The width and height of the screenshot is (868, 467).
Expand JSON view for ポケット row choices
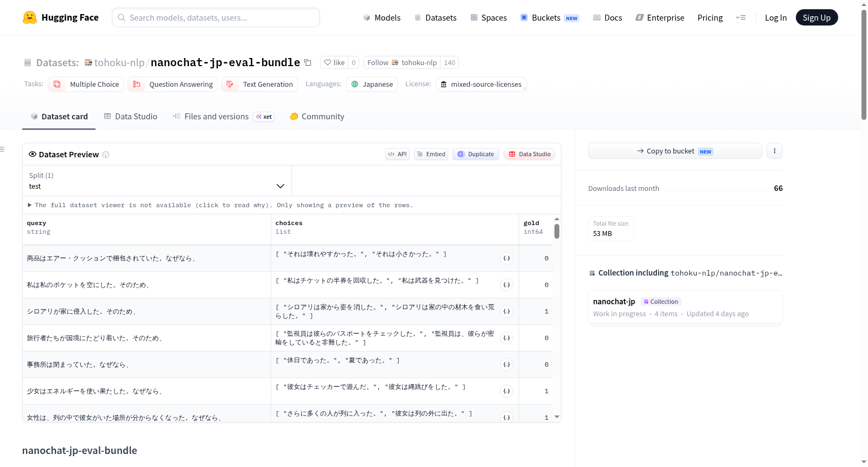pos(507,285)
